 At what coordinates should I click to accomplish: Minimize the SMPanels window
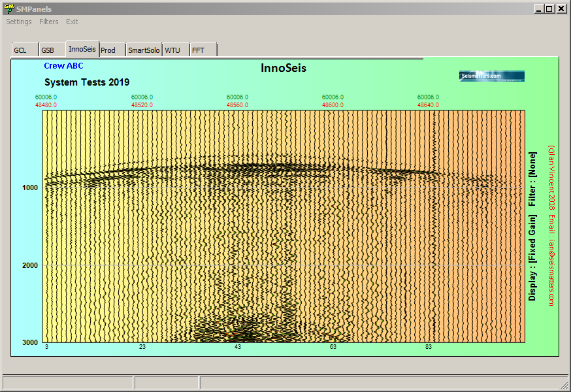pos(539,8)
